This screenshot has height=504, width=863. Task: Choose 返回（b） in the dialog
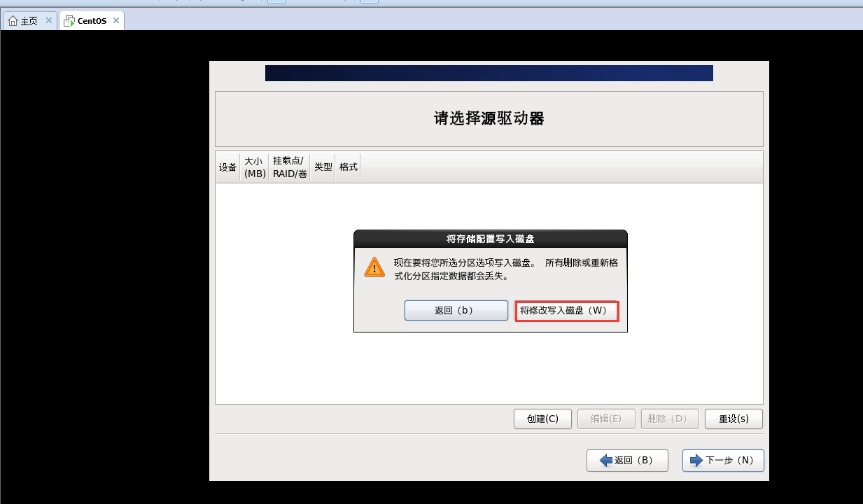tap(456, 311)
